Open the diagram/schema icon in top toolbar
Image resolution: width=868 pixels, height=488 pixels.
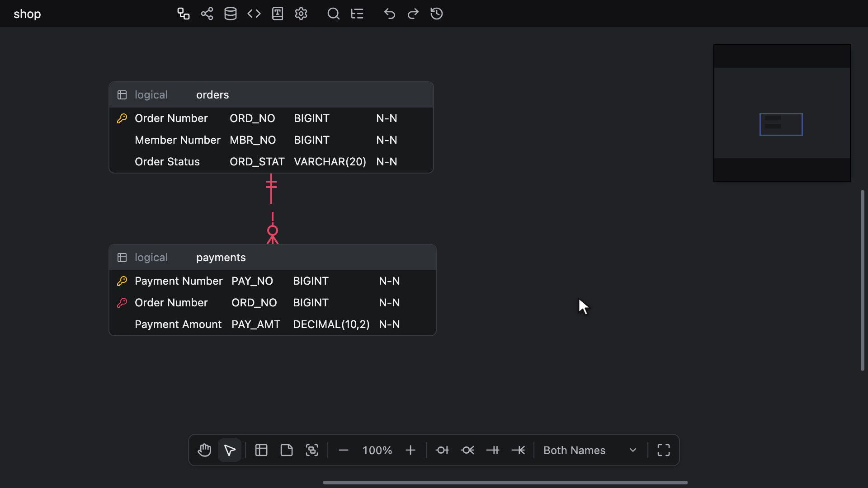(x=183, y=14)
